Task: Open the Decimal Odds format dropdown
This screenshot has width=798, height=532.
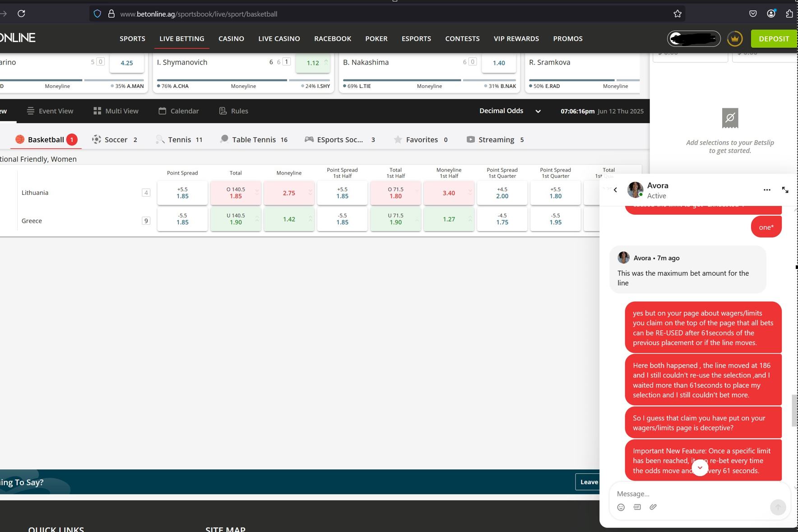Action: point(510,111)
